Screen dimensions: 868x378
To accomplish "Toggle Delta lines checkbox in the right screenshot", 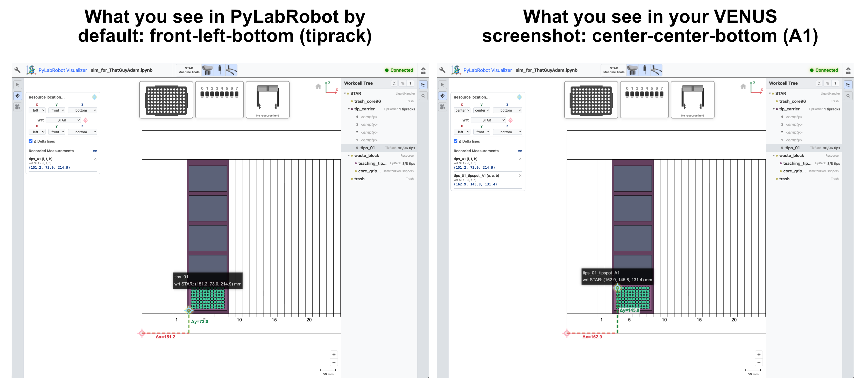I will pos(456,141).
